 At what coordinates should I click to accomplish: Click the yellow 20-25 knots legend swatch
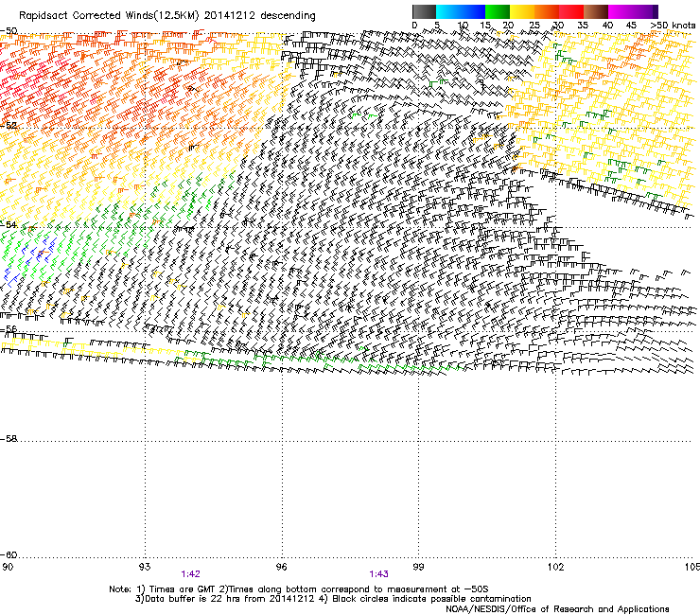click(522, 11)
